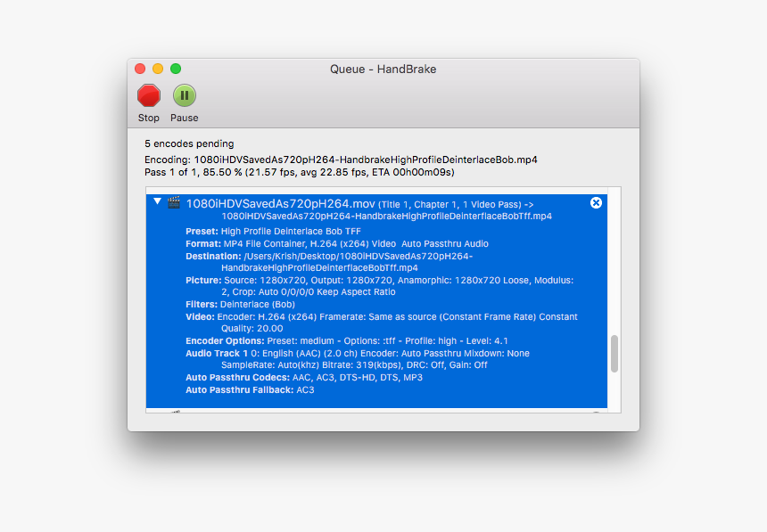Zoom the Queue window with the green button
This screenshot has width=767, height=532.
click(176, 69)
